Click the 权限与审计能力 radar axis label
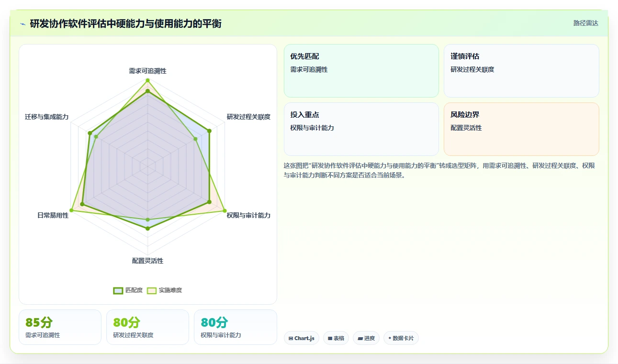The height and width of the screenshot is (364, 618). pyautogui.click(x=248, y=215)
